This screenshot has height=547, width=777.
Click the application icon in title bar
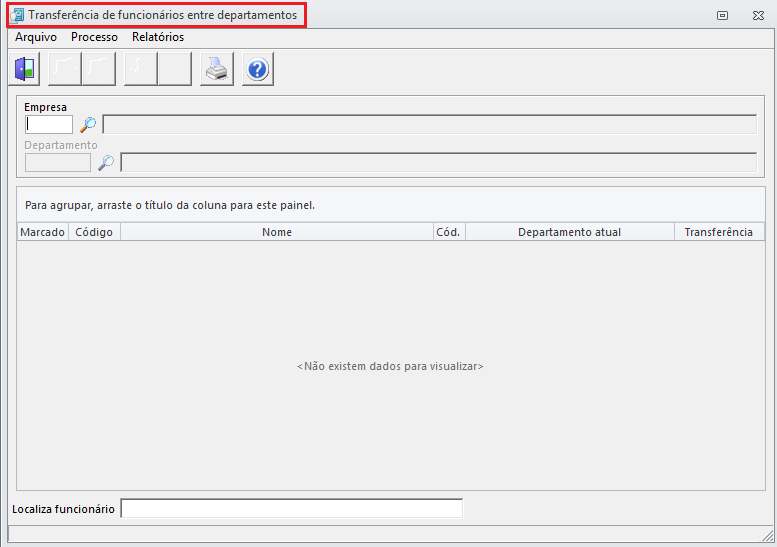17,15
